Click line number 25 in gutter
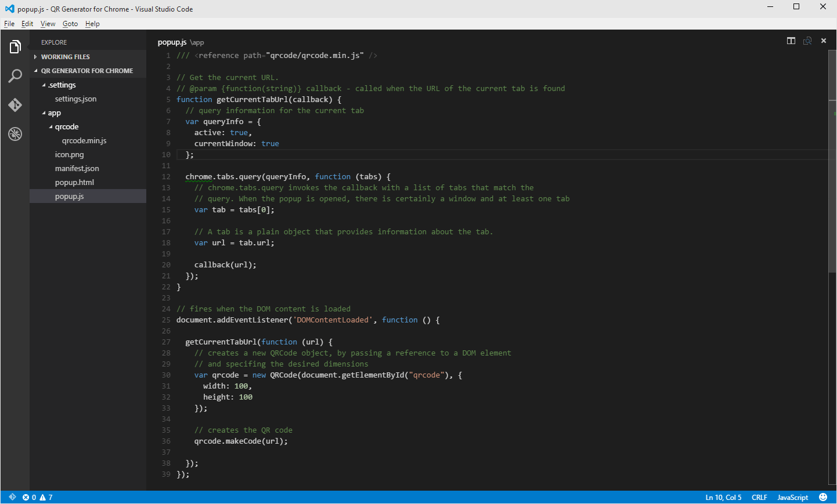The width and height of the screenshot is (837, 504). coord(166,320)
